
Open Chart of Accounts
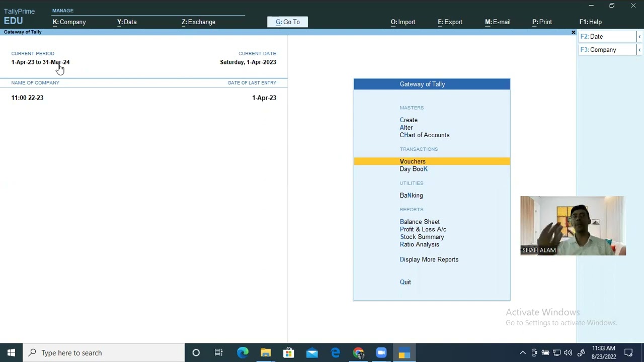425,135
